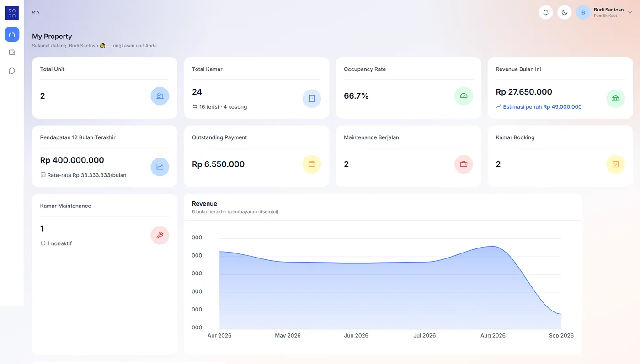Open the wallet payments sidebar icon

tap(12, 53)
